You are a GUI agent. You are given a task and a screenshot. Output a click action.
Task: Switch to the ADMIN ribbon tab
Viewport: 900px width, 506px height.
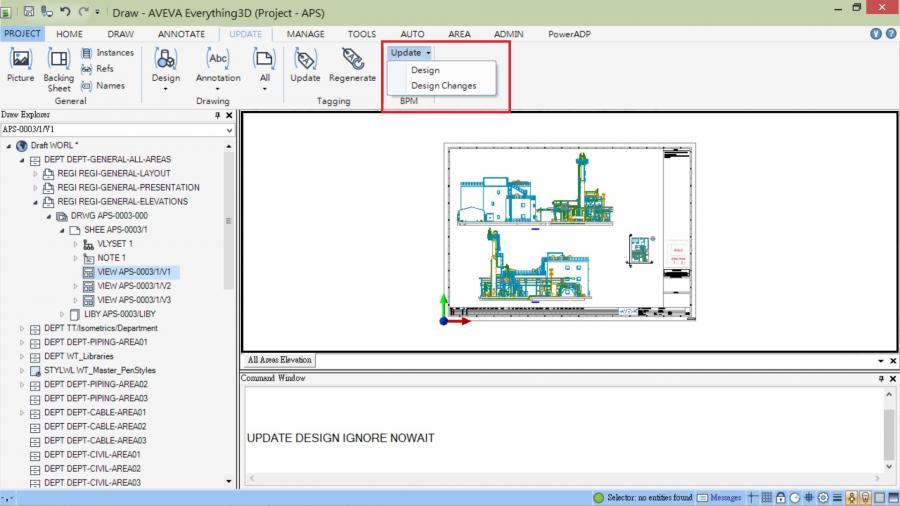[x=509, y=34]
